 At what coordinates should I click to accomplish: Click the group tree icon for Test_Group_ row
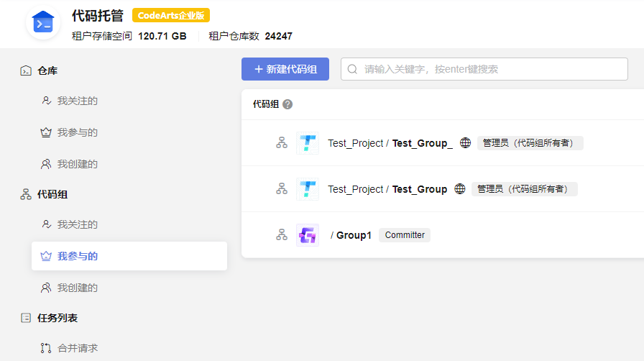[282, 142]
